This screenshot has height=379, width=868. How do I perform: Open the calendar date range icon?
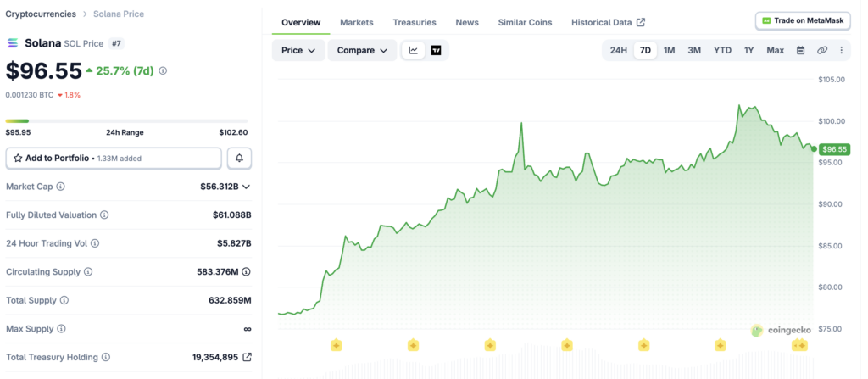point(800,50)
